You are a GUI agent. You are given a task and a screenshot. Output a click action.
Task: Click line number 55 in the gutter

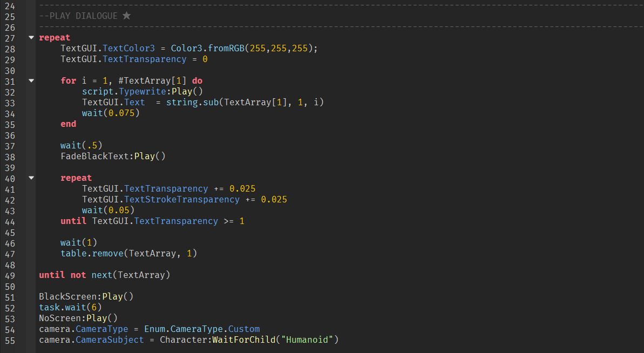[x=10, y=341]
